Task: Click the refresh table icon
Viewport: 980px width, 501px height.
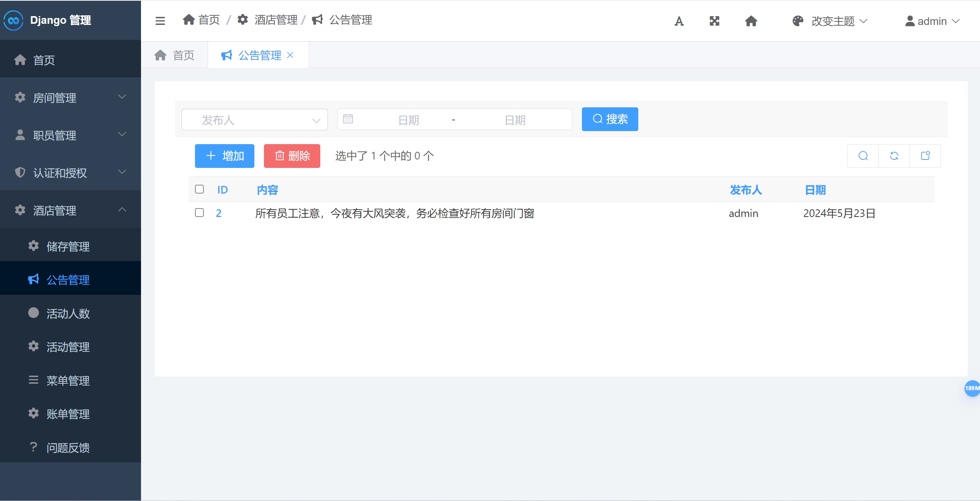Action: [x=894, y=156]
